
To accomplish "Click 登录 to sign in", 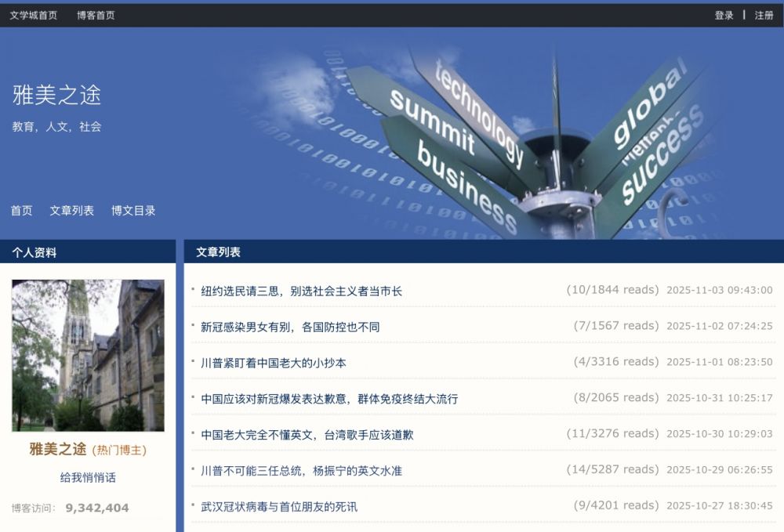I will point(724,15).
